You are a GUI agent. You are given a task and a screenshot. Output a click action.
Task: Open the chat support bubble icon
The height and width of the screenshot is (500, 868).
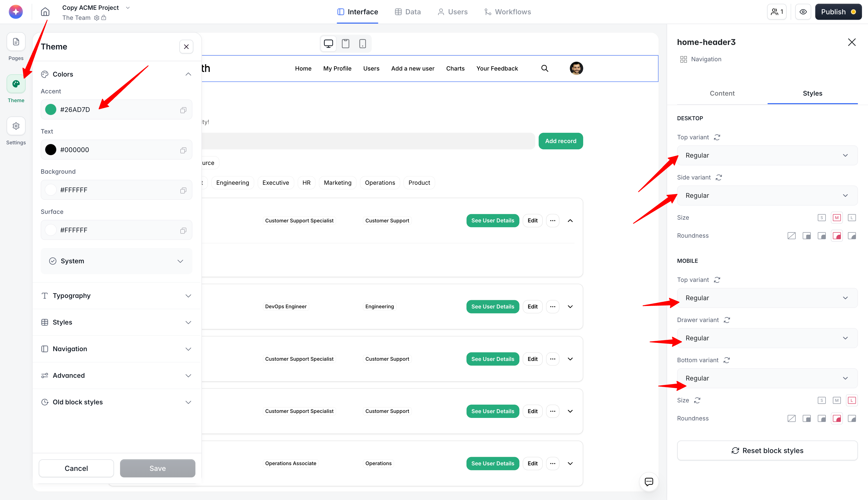(648, 481)
